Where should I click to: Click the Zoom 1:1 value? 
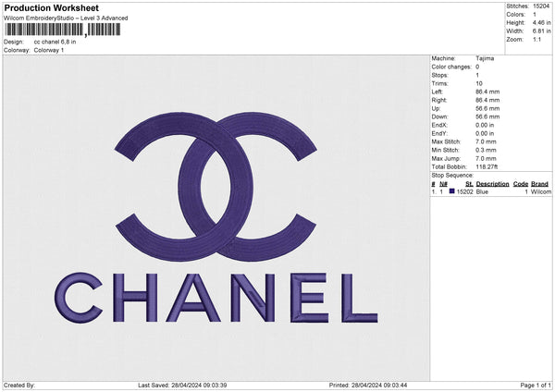click(x=536, y=39)
